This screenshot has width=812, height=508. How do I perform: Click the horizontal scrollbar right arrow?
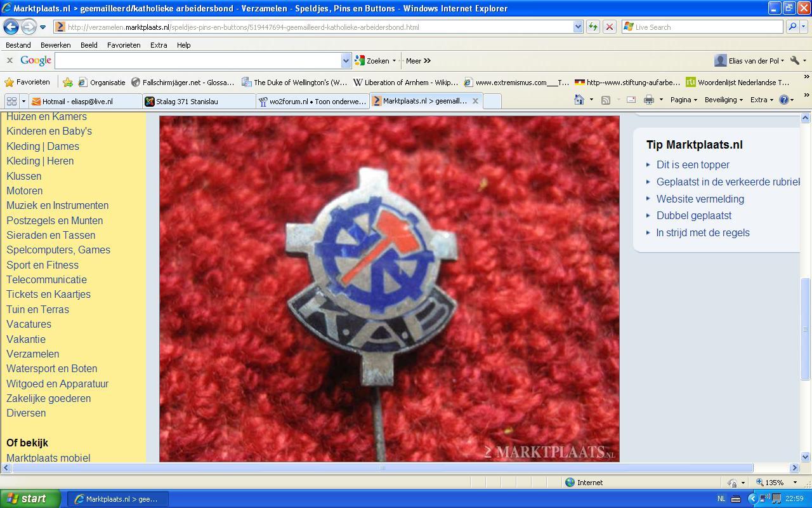794,467
